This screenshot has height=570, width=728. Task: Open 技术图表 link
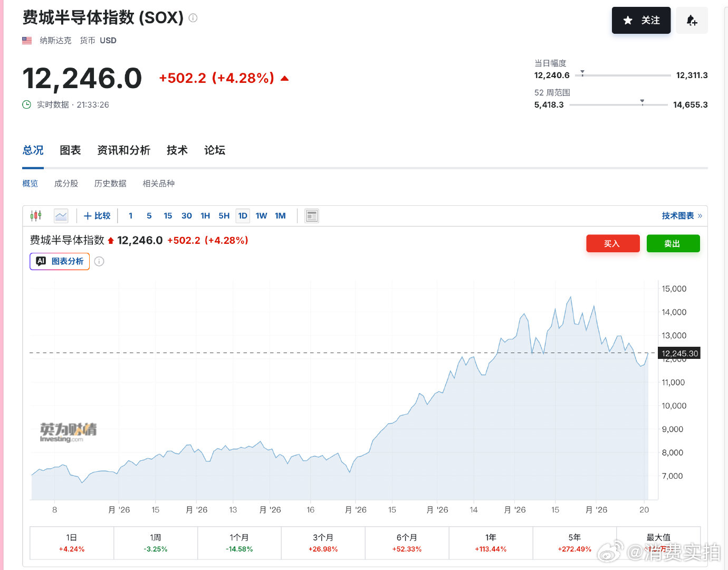pos(682,215)
